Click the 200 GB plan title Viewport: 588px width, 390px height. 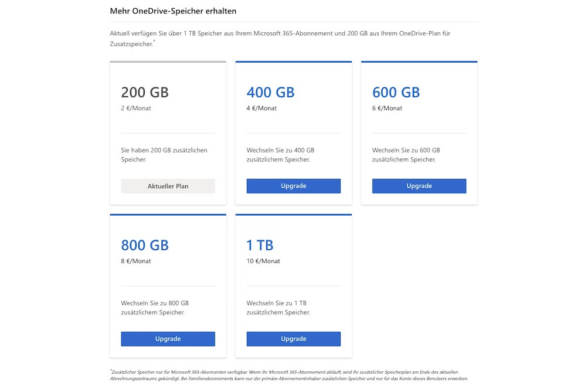point(145,92)
